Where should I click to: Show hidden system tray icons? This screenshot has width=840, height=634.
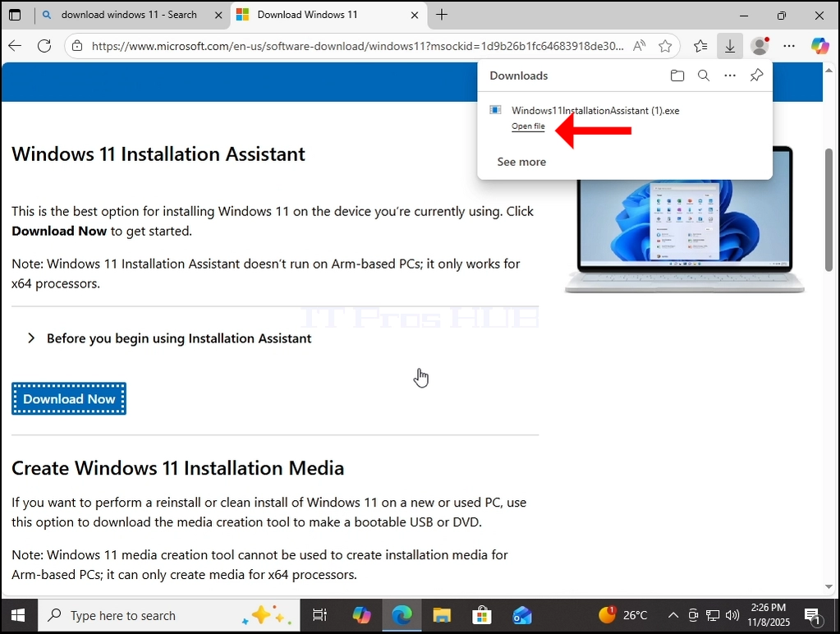[673, 615]
